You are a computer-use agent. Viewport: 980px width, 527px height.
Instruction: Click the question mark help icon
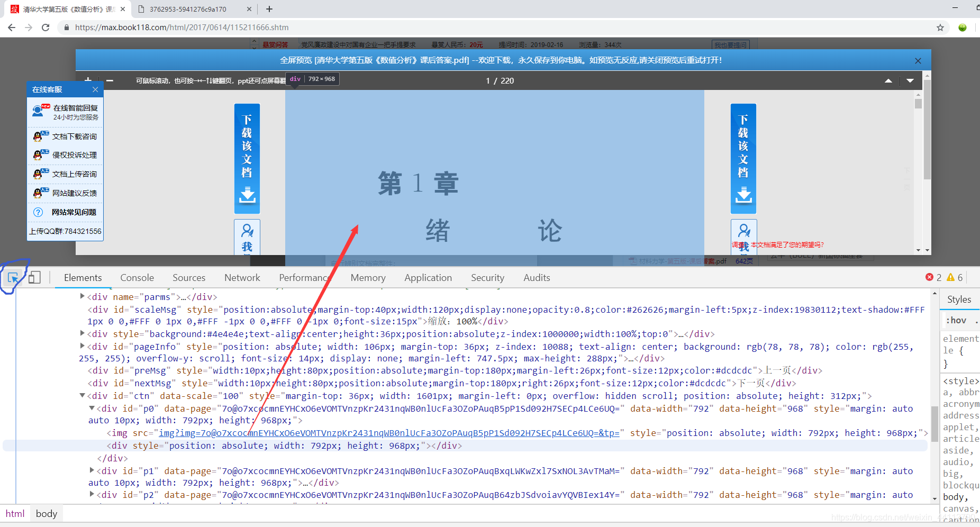[38, 212]
